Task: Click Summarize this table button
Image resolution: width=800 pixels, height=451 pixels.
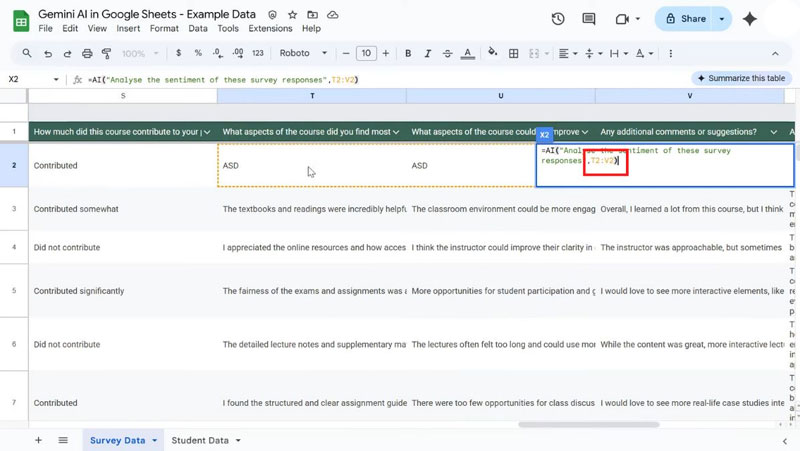Action: click(x=741, y=78)
